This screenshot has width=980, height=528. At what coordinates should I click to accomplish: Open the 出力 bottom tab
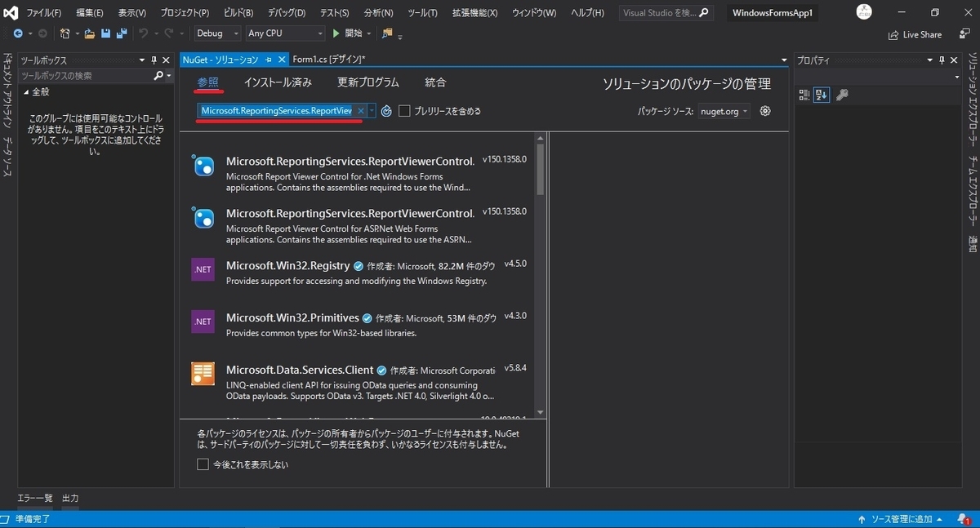70,498
